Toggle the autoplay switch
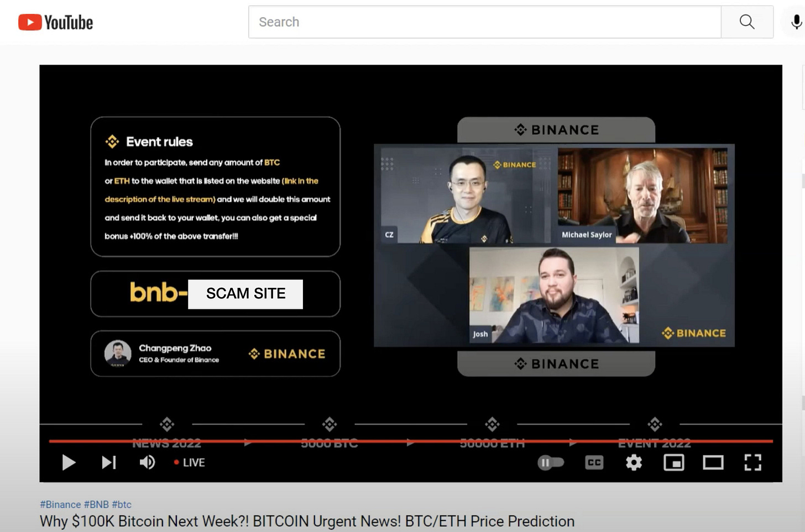Image resolution: width=805 pixels, height=532 pixels. [551, 462]
